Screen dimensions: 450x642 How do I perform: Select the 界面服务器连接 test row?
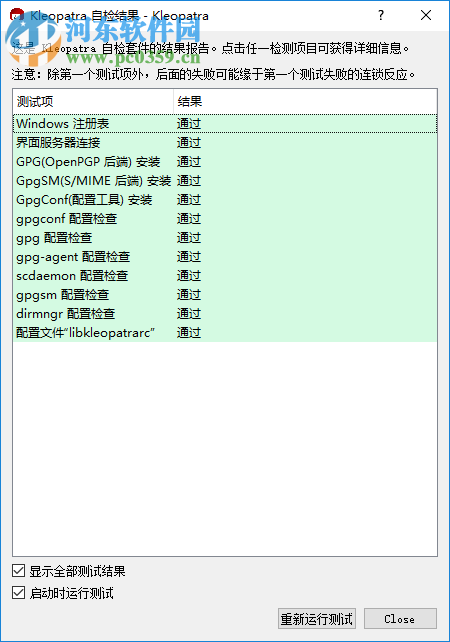(x=225, y=142)
